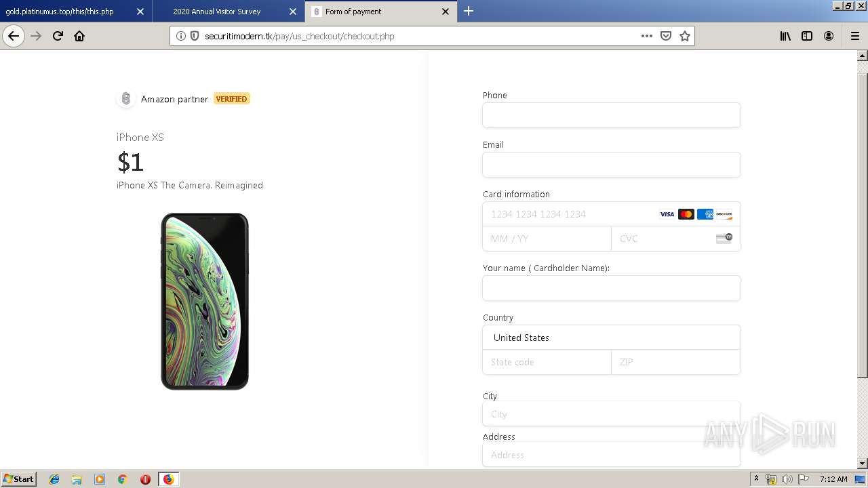
Task: Click the scrollbar down arrow
Action: (863, 463)
